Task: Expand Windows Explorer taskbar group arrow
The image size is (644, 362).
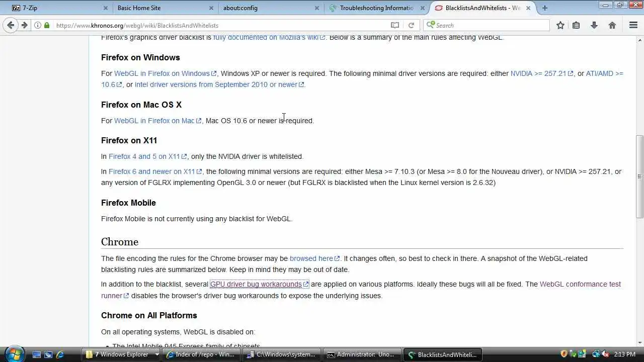Action: tap(156, 354)
